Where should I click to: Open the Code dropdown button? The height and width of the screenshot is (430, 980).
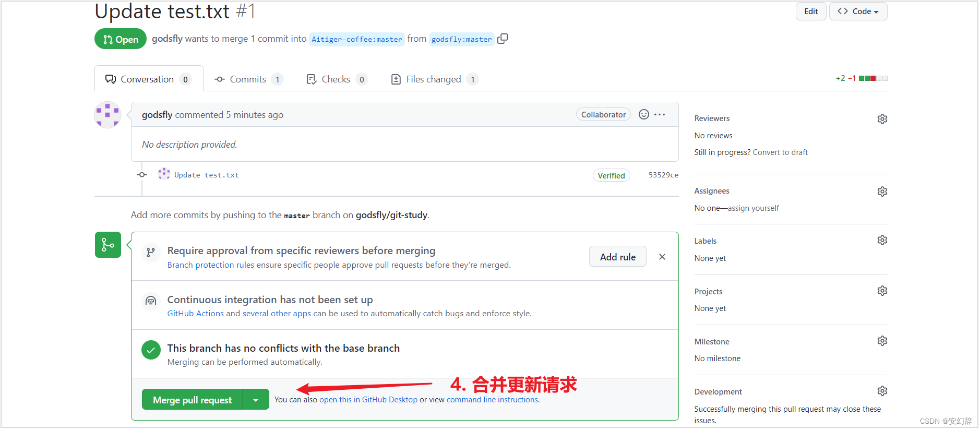(x=858, y=11)
